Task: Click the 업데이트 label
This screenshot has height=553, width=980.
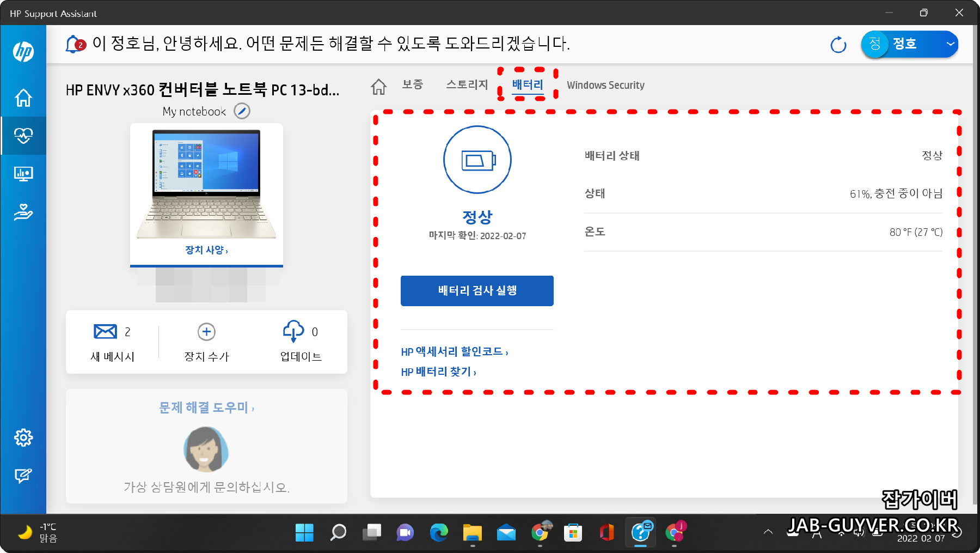Action: point(301,357)
